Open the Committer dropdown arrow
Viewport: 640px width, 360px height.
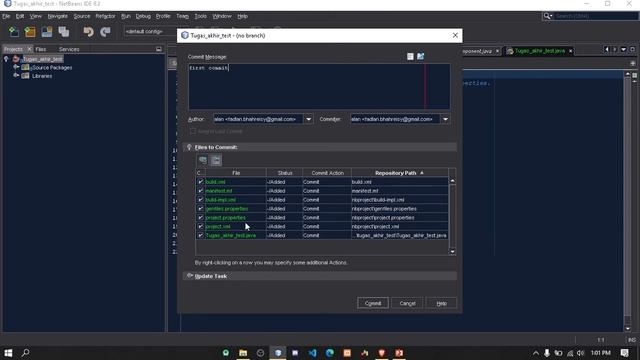tap(445, 119)
